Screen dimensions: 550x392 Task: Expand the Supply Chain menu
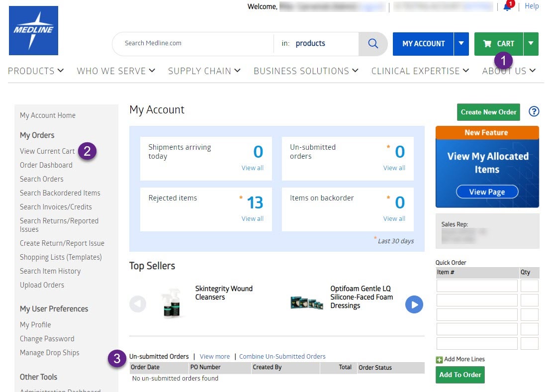pos(204,71)
